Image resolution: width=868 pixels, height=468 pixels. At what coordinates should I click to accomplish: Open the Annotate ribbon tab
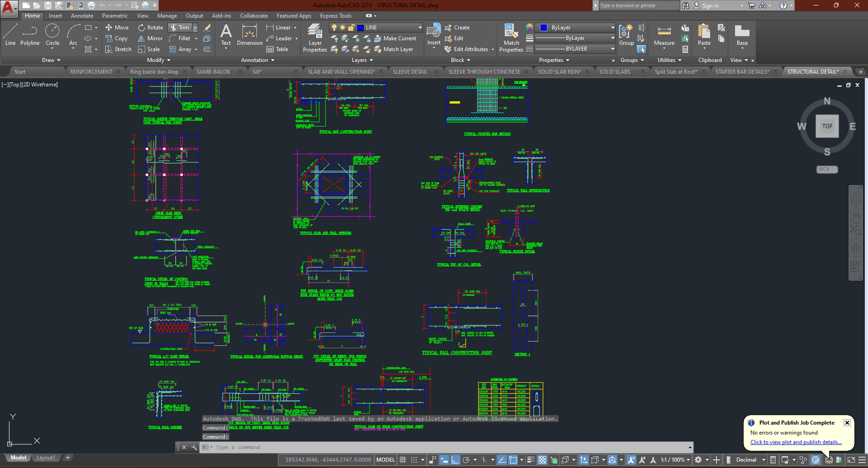pyautogui.click(x=82, y=16)
